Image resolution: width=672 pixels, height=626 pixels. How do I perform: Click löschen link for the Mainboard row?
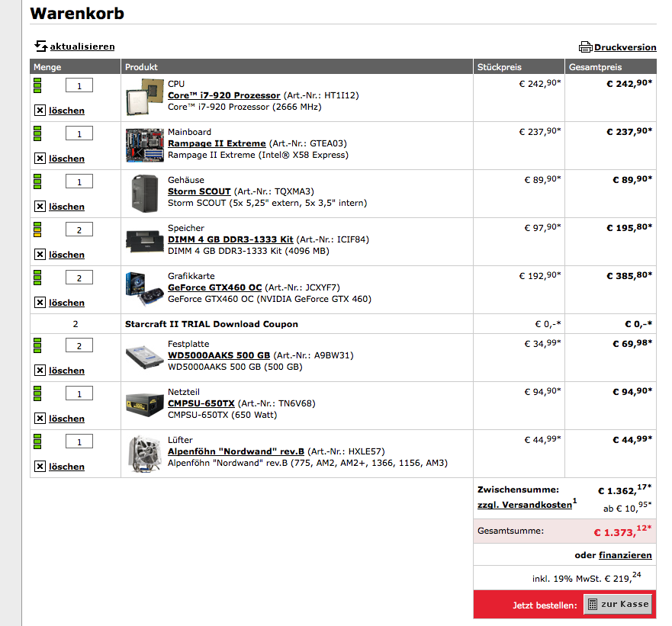pyautogui.click(x=66, y=159)
